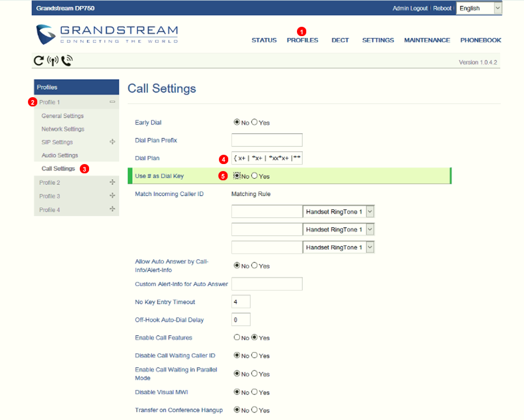
Task: Open third Handset RingTone 1 dropdown
Action: click(338, 247)
